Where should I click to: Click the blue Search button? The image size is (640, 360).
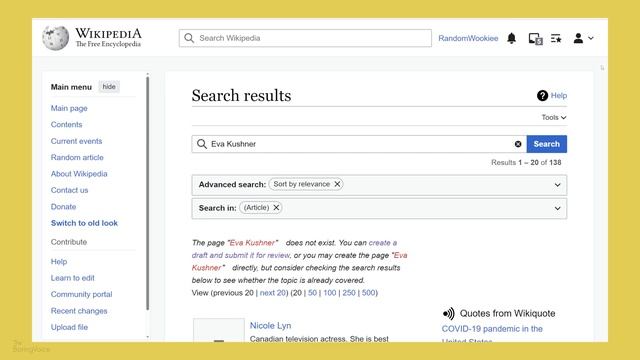547,144
